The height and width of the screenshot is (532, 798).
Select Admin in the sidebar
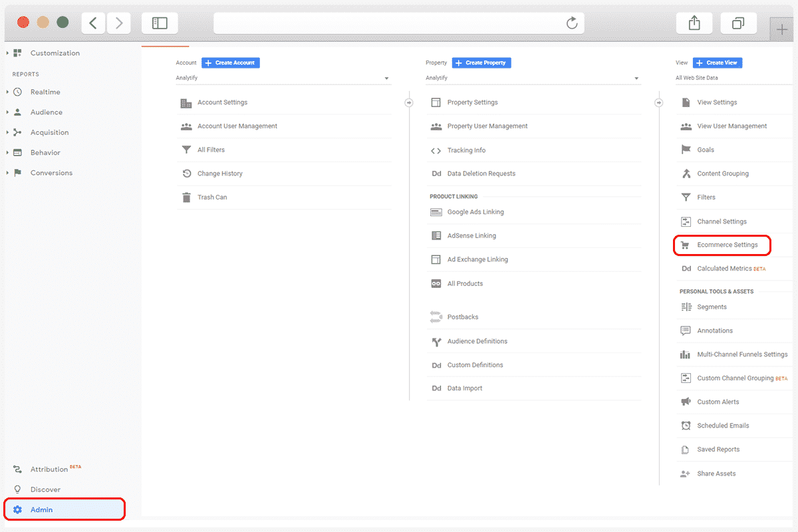coord(65,509)
